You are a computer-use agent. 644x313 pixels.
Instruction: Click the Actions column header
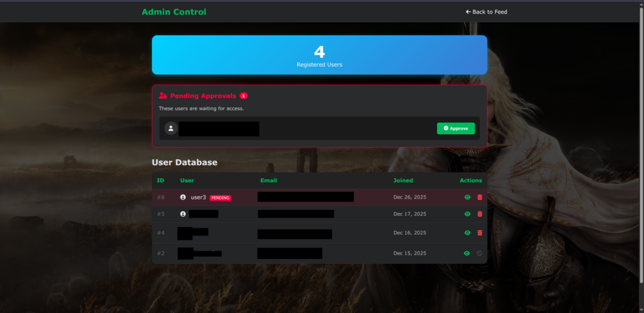click(471, 180)
